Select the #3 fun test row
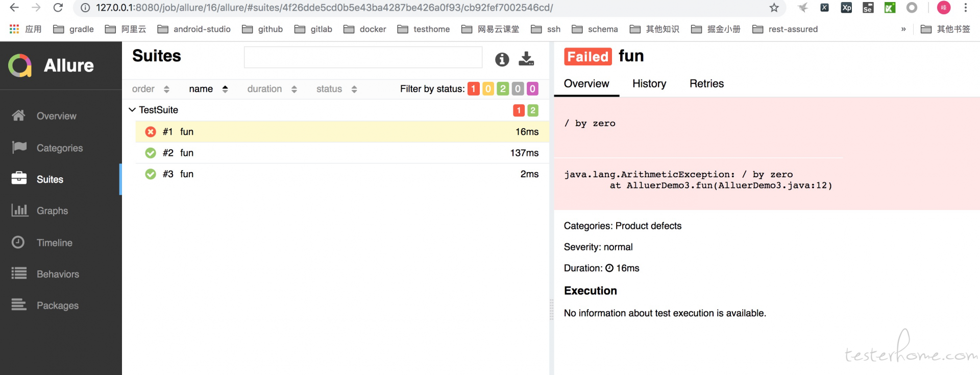The width and height of the screenshot is (980, 375). click(x=342, y=174)
